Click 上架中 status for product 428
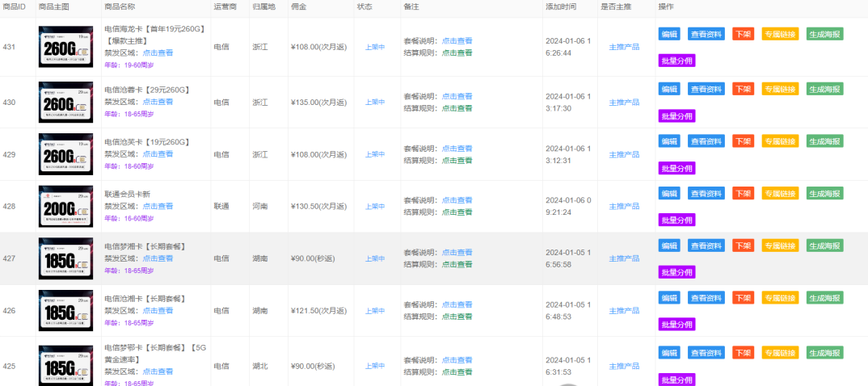The image size is (868, 386). 375,206
